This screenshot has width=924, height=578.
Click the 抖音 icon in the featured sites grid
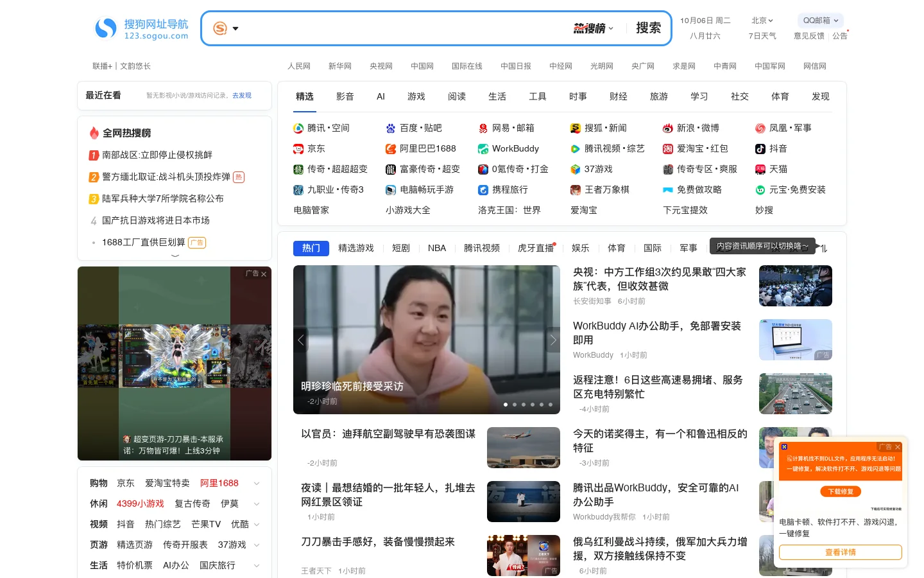(x=760, y=149)
